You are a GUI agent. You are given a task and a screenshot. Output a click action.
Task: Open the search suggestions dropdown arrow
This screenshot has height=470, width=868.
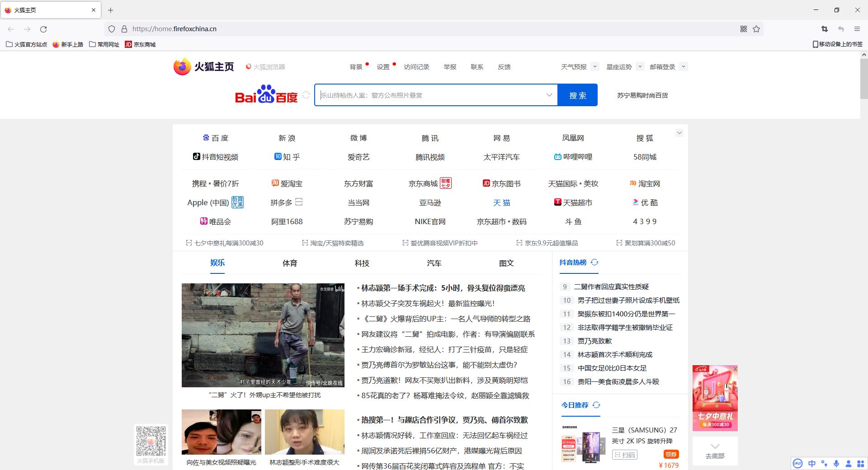(549, 95)
